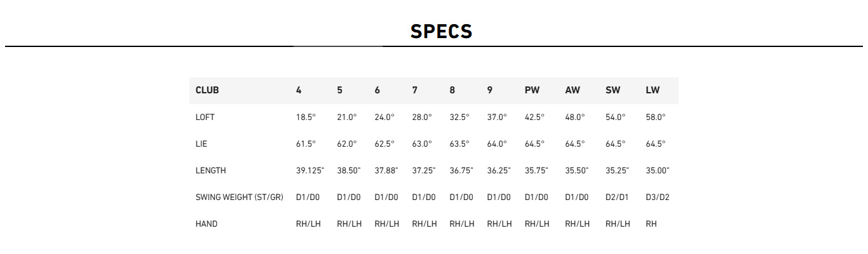The width and height of the screenshot is (868, 254).
Task: Click the LW column header
Action: (x=653, y=90)
